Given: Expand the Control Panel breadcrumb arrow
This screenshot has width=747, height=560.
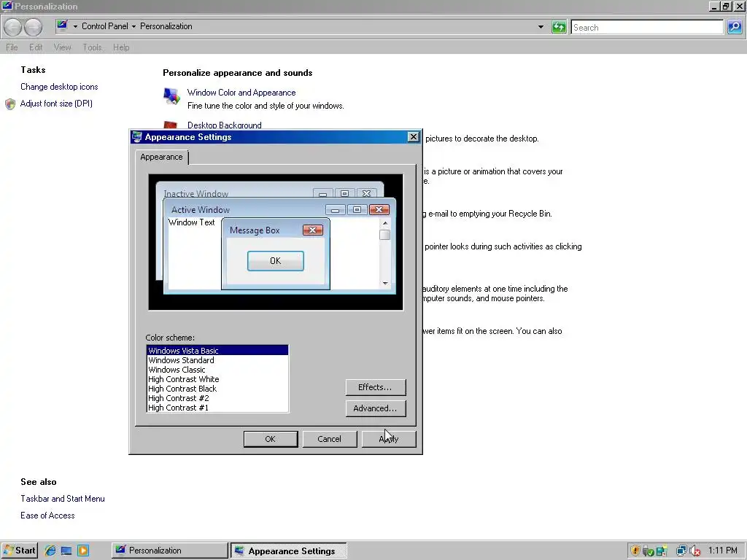Looking at the screenshot, I should point(134,26).
